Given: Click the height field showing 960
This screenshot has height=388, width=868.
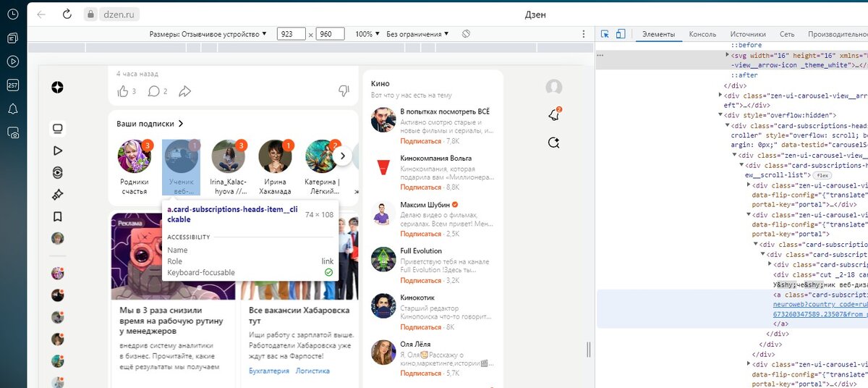Looking at the screenshot, I should pyautogui.click(x=330, y=34).
